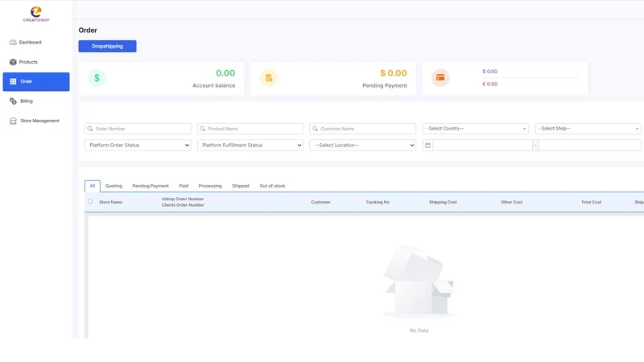
Task: Click the blue $ 0.00 dollar balance
Action: point(490,72)
